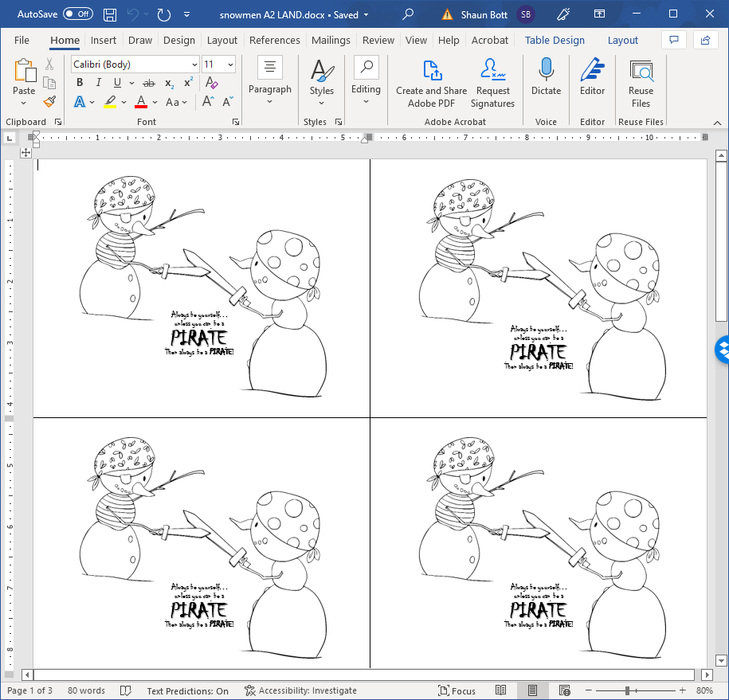Open the font size dropdown
Viewport: 729px width, 700px height.
coord(230,65)
